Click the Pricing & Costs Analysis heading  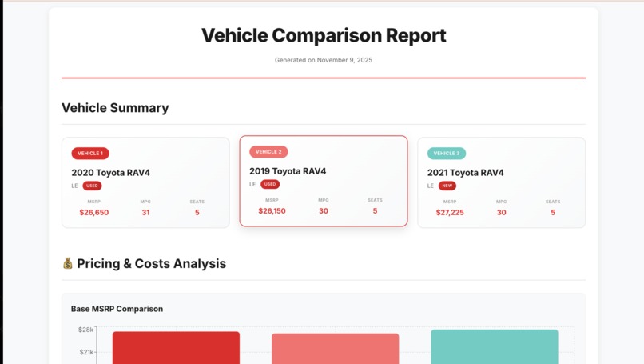pos(151,264)
